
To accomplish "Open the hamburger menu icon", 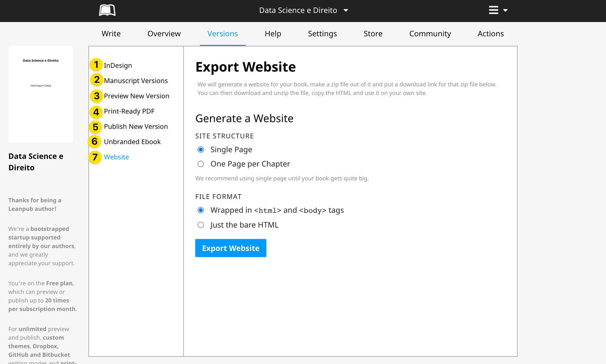I will (493, 10).
